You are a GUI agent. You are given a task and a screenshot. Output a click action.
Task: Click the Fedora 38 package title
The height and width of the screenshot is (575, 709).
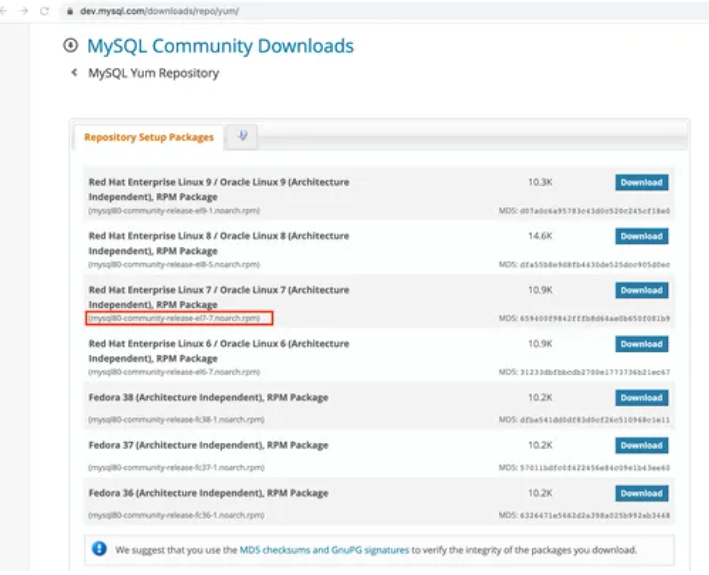pos(208,398)
